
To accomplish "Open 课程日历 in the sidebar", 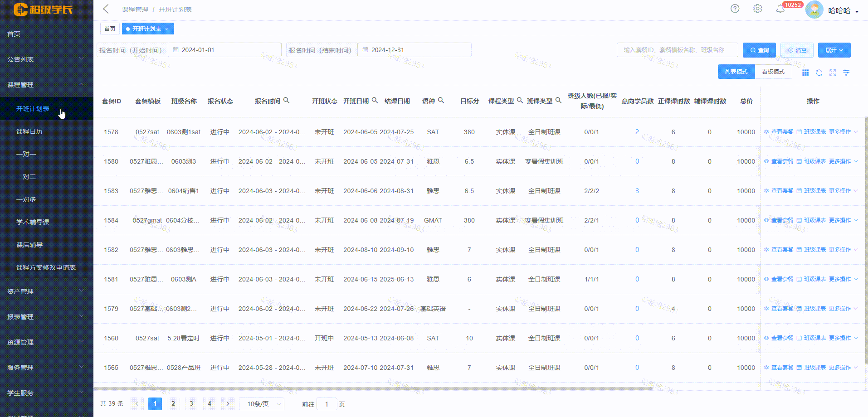I will coord(29,131).
